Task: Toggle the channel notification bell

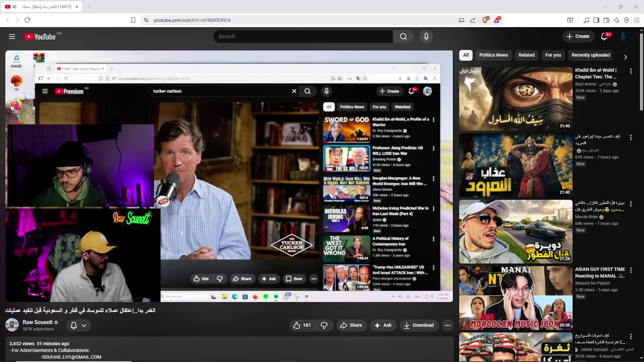Action: tap(73, 325)
